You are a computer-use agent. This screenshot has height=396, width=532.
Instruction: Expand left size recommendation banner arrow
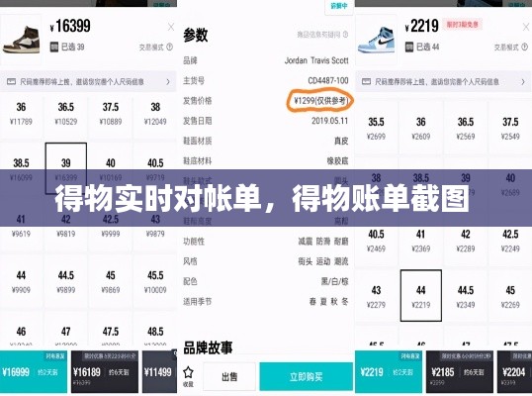[x=168, y=81]
